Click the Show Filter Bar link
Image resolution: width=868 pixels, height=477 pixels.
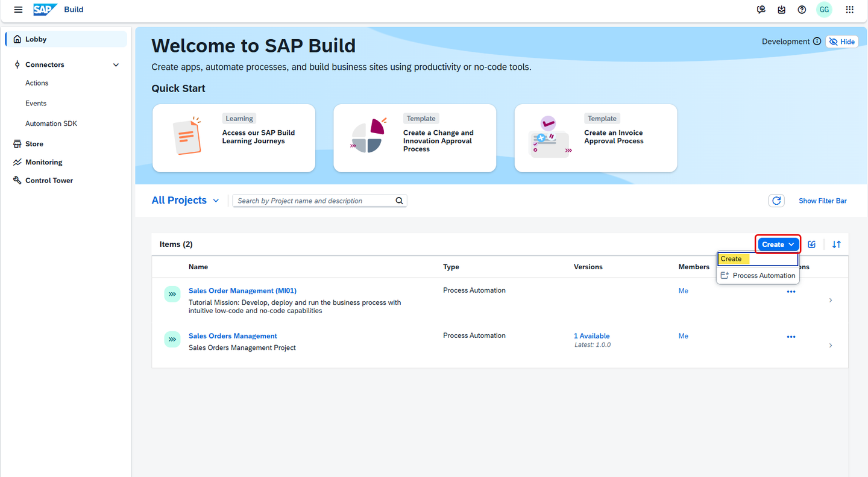point(823,201)
